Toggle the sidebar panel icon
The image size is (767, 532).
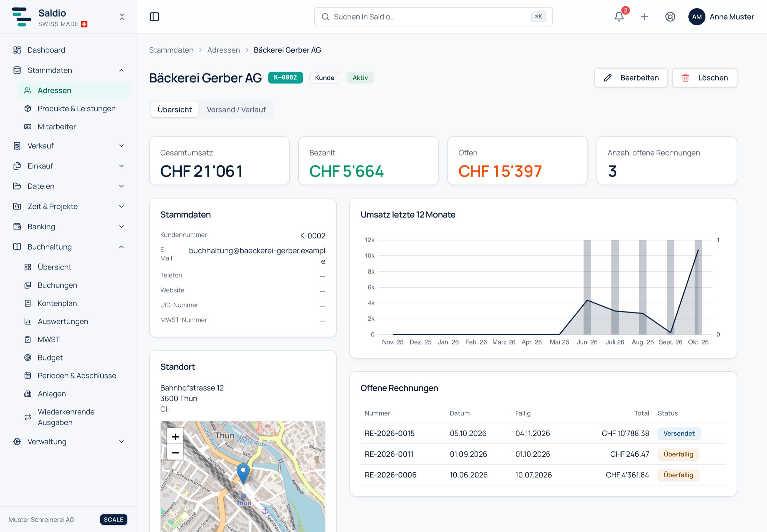154,17
